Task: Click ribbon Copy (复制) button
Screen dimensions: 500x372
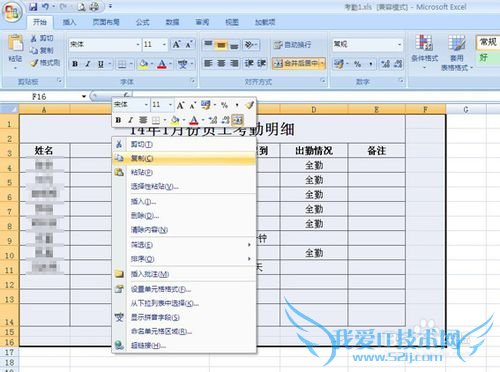Action: coord(42,50)
